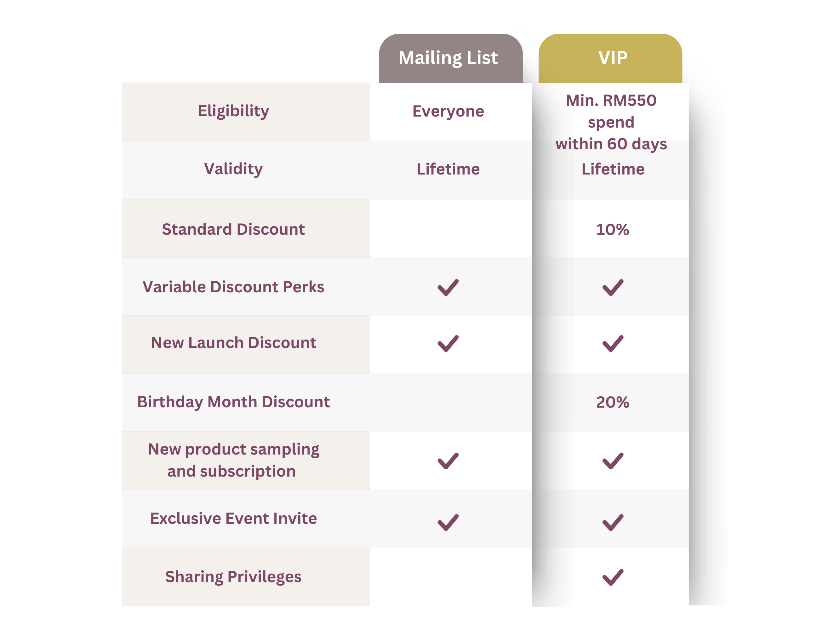This screenshot has width=840, height=630.
Task: Click VIP New Launch Discount checkmark
Action: point(613,343)
